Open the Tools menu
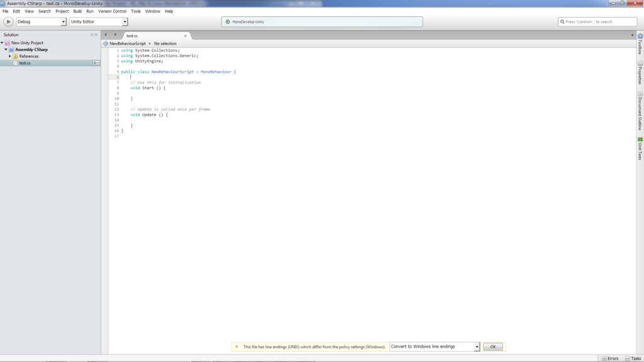Viewport: 644px width, 362px height. pyautogui.click(x=136, y=11)
